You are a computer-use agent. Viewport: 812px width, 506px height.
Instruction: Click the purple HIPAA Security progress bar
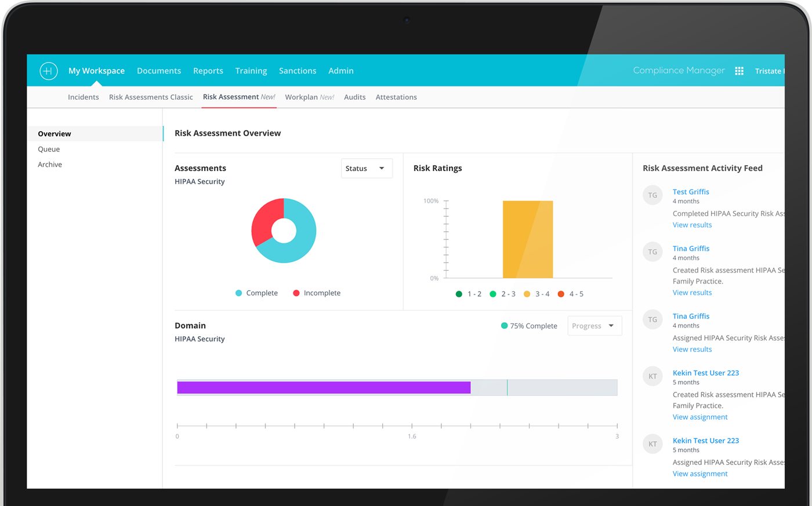(x=324, y=388)
